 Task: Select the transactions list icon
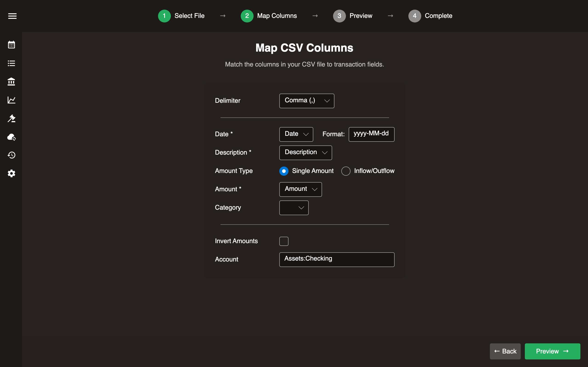[11, 63]
